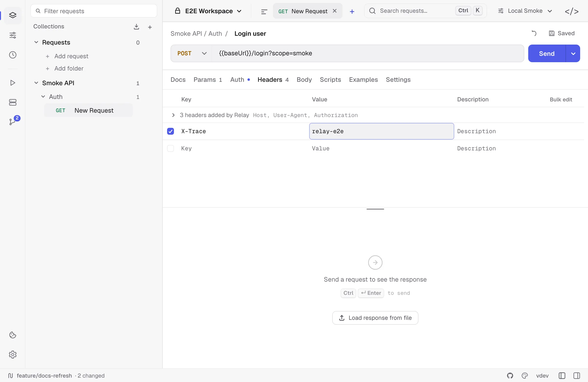Open the mock servers icon in sidebar
588x382 pixels.
(12, 102)
